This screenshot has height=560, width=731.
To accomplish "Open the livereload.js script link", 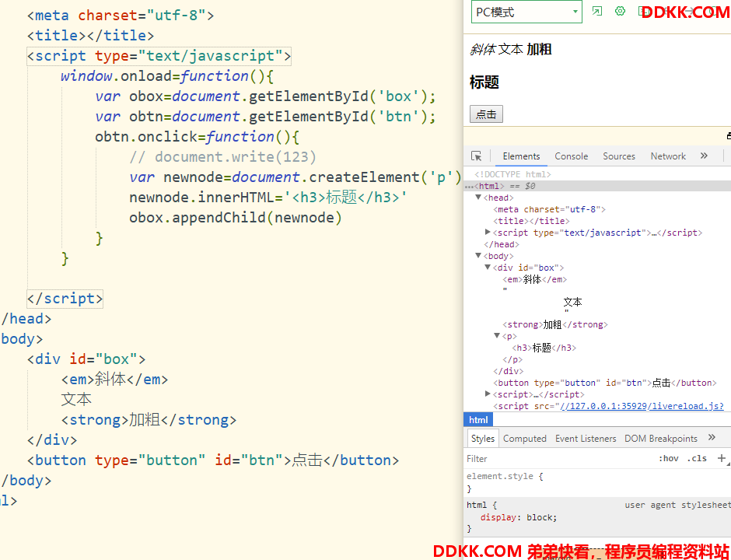I will pyautogui.click(x=642, y=406).
